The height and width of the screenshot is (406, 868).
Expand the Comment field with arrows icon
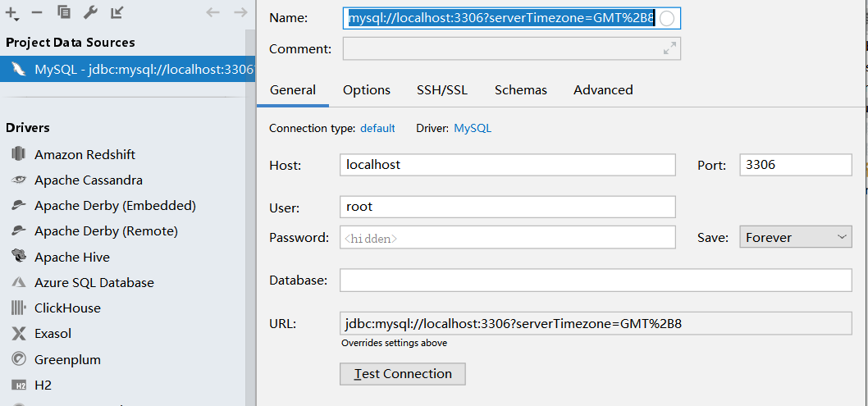[669, 48]
